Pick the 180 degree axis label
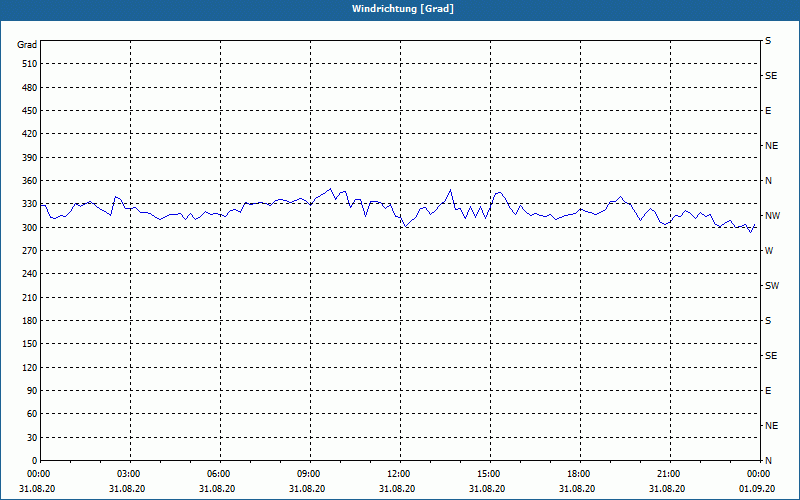Viewport: 800px width, 500px height. 30,321
